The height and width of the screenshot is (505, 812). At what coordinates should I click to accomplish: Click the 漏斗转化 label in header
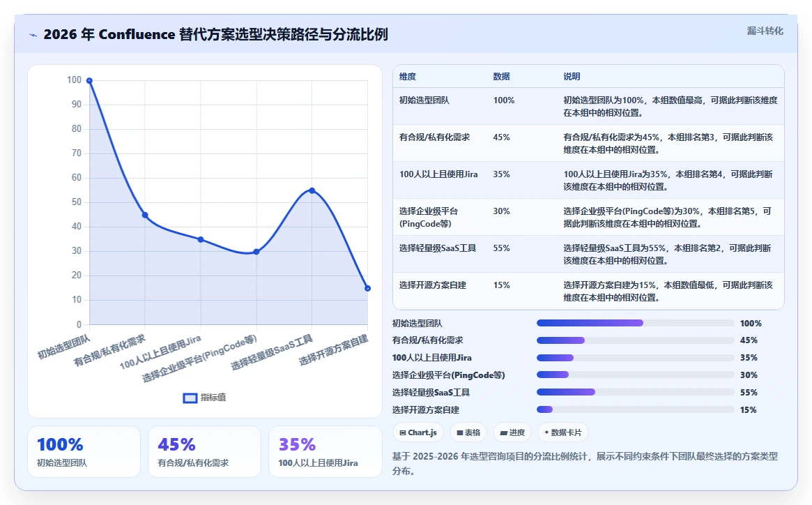coord(765,31)
